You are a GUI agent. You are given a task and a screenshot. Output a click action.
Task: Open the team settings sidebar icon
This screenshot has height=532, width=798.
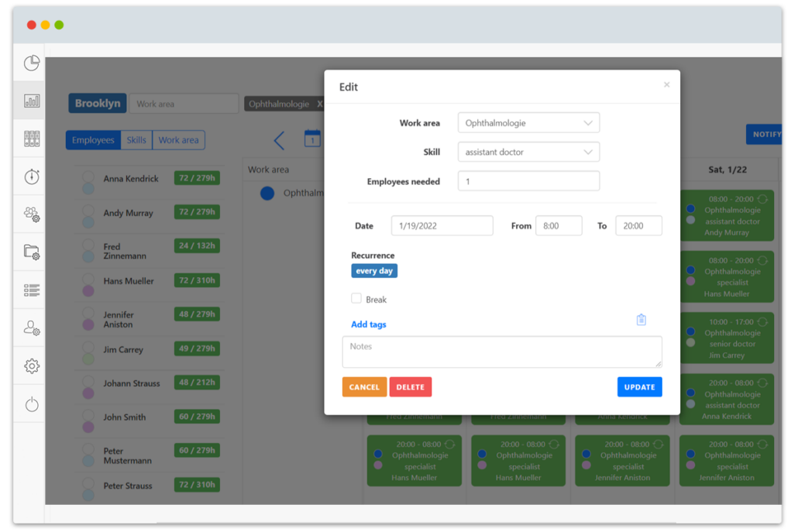pyautogui.click(x=32, y=215)
